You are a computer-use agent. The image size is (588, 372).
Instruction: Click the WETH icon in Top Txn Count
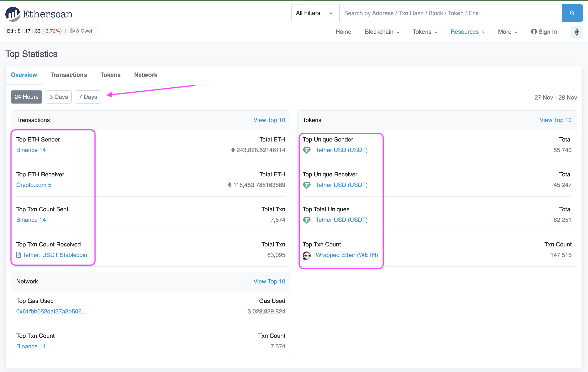pos(307,255)
